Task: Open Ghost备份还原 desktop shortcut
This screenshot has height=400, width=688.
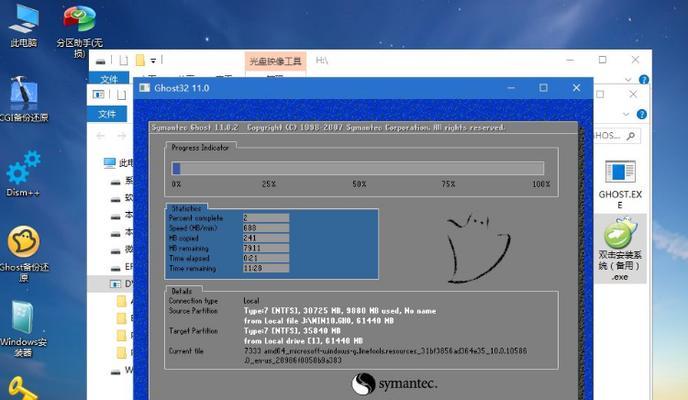Action: tap(24, 254)
